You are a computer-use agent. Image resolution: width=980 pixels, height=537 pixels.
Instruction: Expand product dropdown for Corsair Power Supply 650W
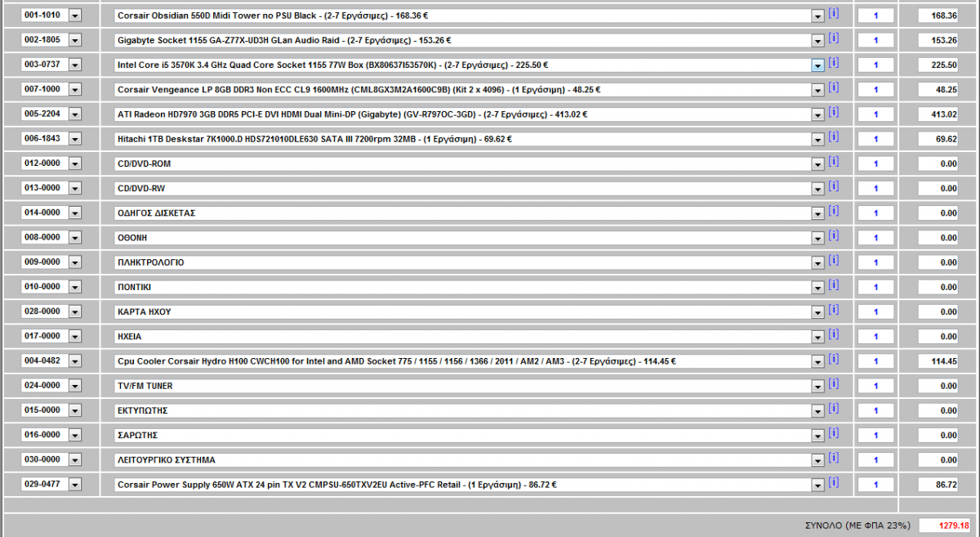point(817,485)
